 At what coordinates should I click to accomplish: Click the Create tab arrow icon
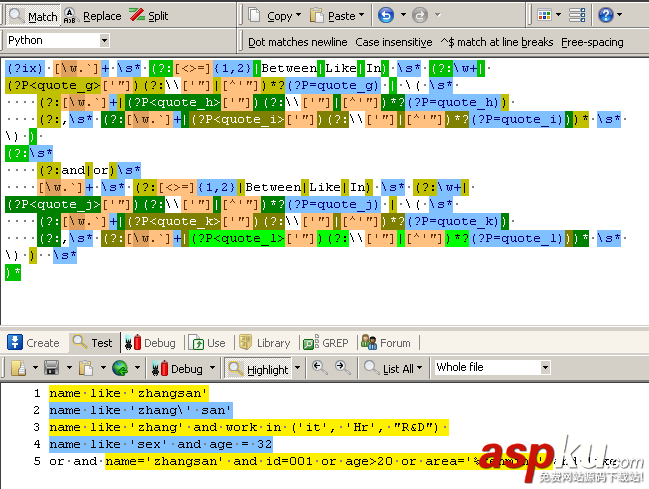[15, 342]
